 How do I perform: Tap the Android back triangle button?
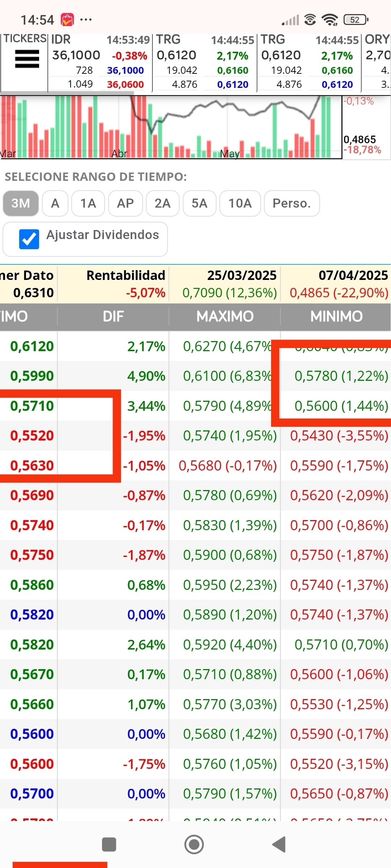pos(279,844)
